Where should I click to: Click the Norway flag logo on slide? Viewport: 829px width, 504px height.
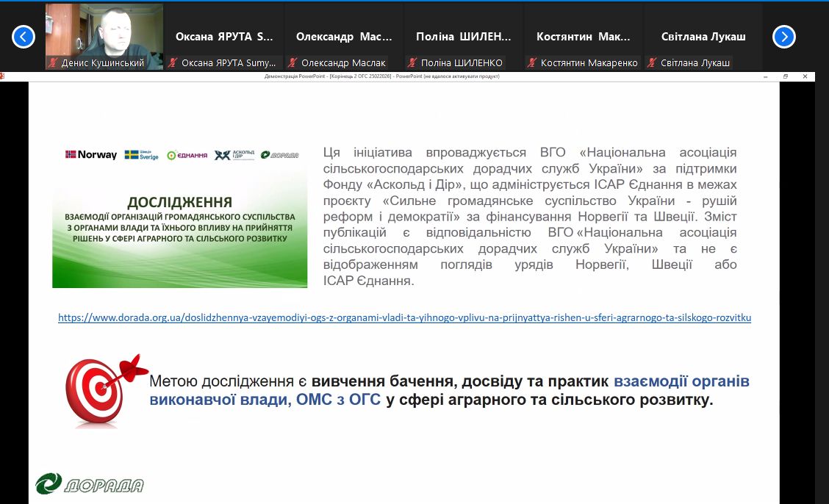(91, 155)
